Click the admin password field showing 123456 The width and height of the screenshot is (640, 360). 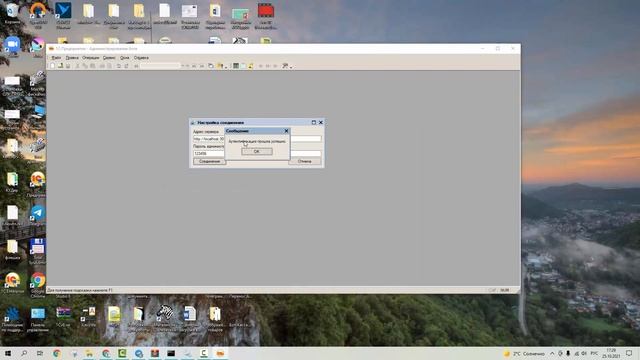257,153
